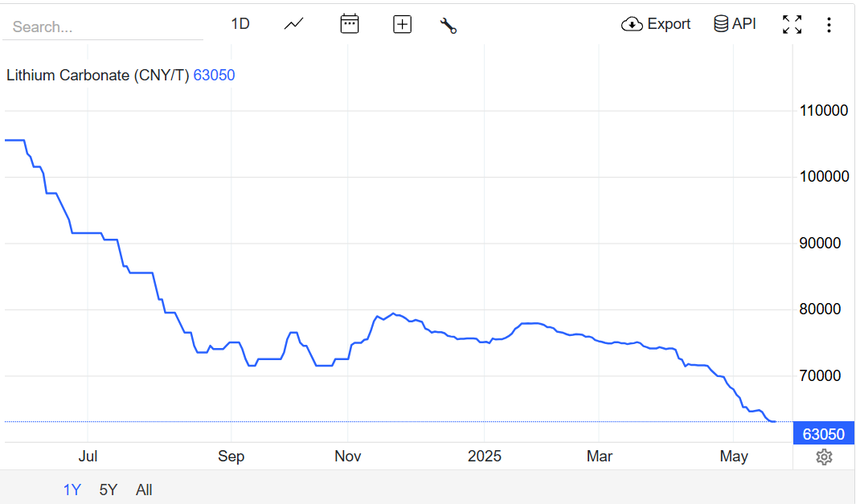Image resolution: width=856 pixels, height=504 pixels.
Task: Open chart settings gear icon
Action: tap(824, 457)
